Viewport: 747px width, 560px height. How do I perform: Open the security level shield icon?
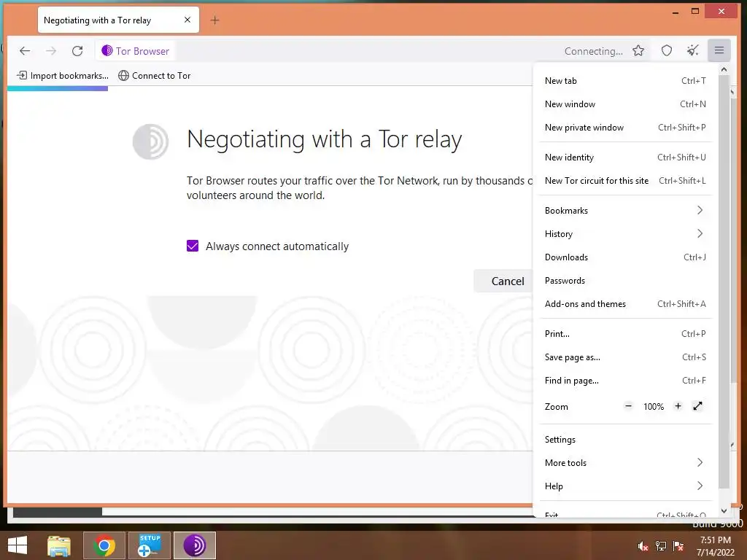667,51
